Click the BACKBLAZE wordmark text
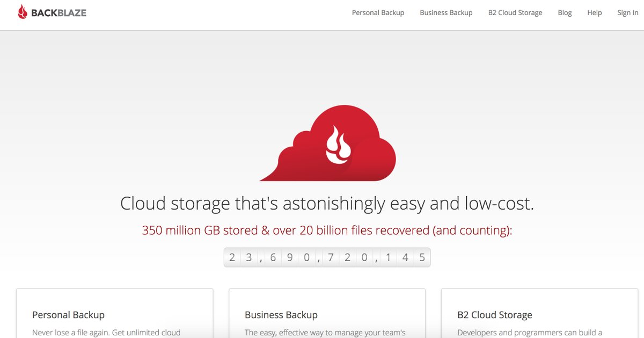 pos(58,13)
